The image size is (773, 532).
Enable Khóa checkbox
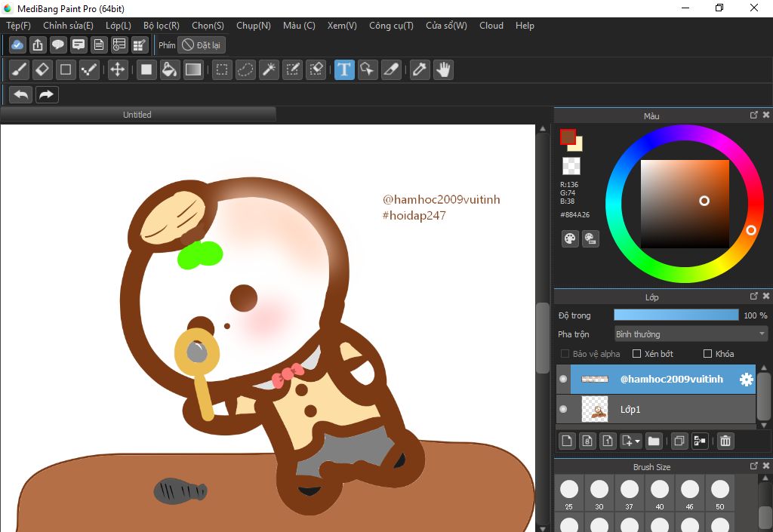click(707, 354)
